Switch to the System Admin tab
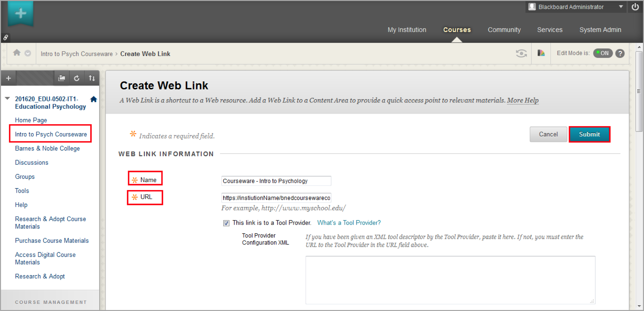Screen dimensions: 644x311 tap(600, 30)
